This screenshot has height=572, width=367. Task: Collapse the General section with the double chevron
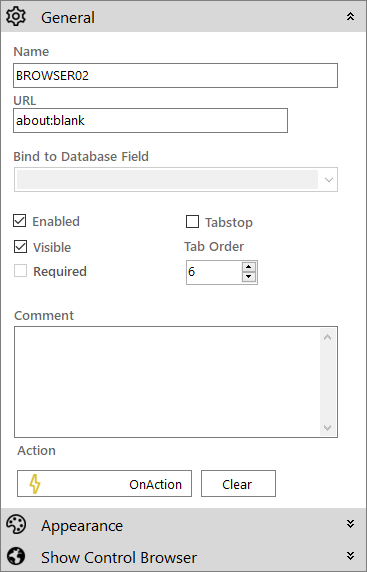pos(350,16)
